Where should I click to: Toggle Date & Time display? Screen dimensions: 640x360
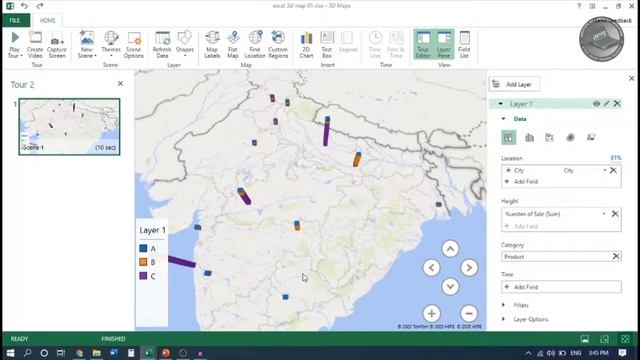pos(396,45)
